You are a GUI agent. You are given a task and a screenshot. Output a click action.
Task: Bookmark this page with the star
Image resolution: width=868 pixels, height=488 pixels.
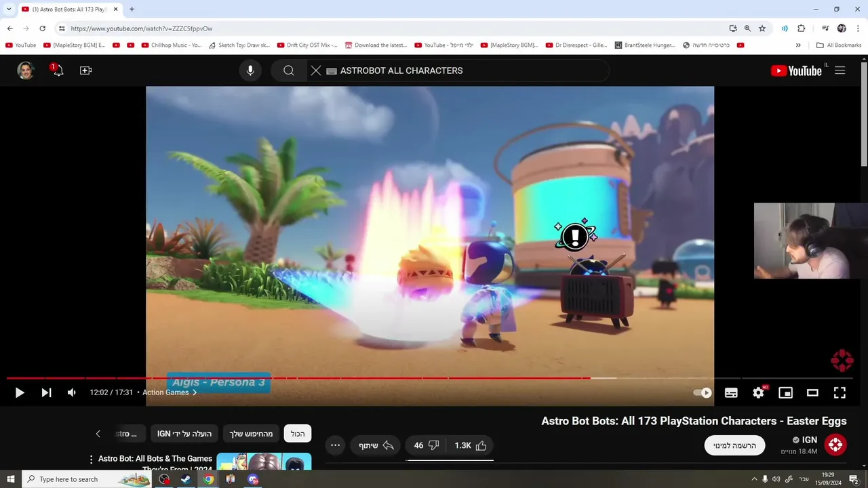click(x=762, y=28)
